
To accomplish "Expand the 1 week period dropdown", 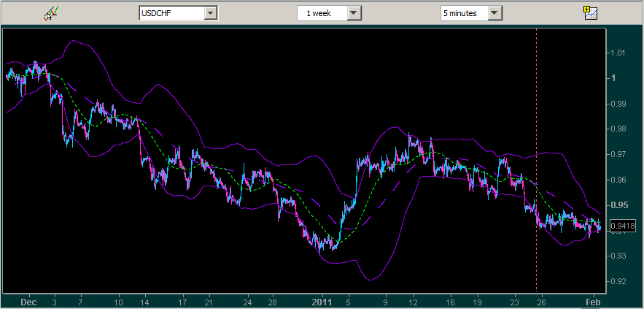I will click(354, 13).
